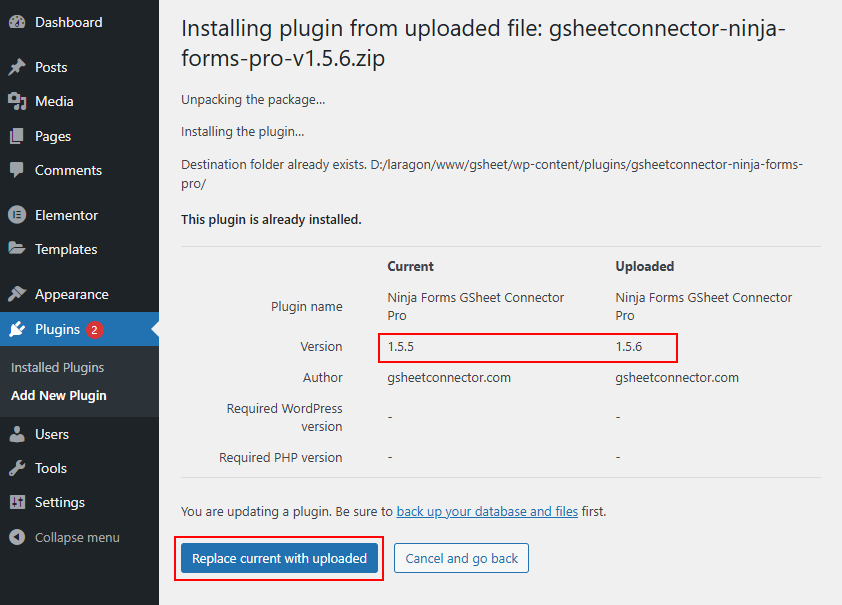
Task: Click Cancel and go back button
Action: tap(461, 558)
